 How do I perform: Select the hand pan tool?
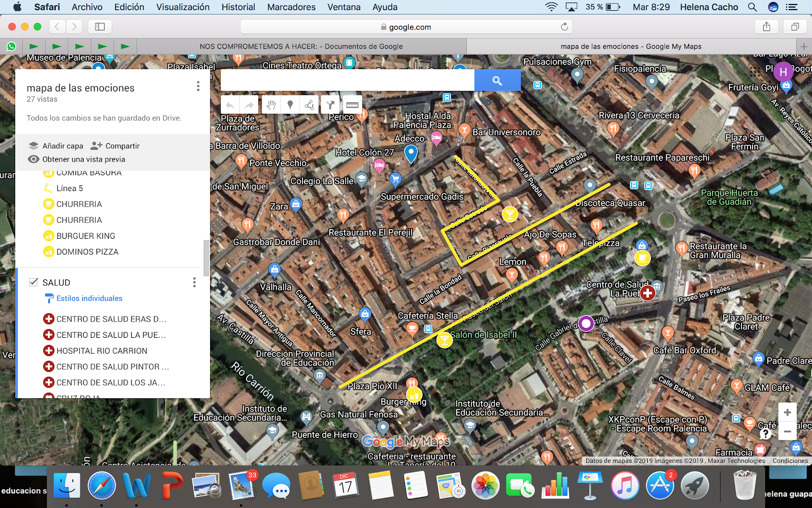[x=272, y=106]
